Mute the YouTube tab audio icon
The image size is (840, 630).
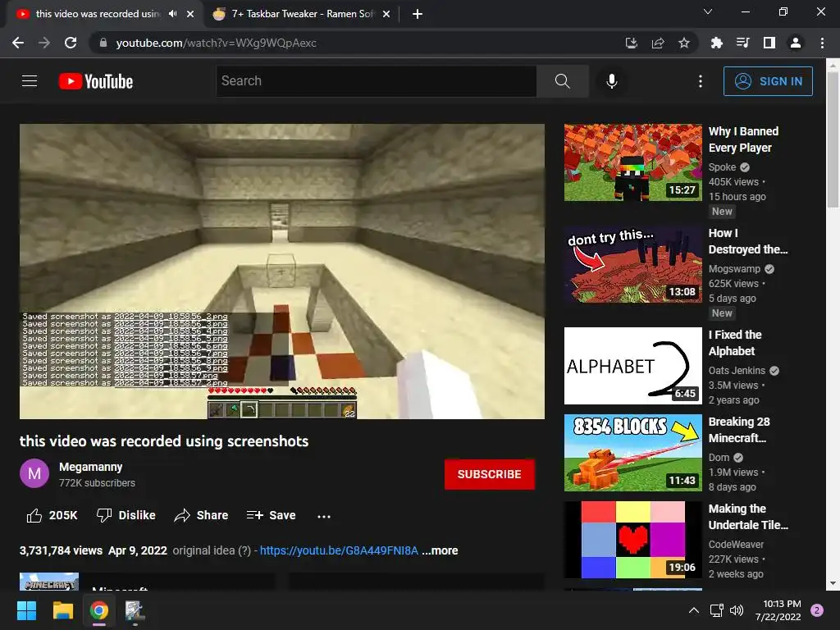tap(172, 14)
